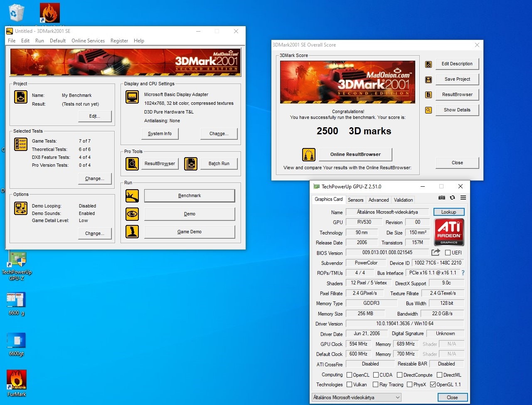
Task: Click Change... in Display and CPU Settings
Action: coord(219,133)
